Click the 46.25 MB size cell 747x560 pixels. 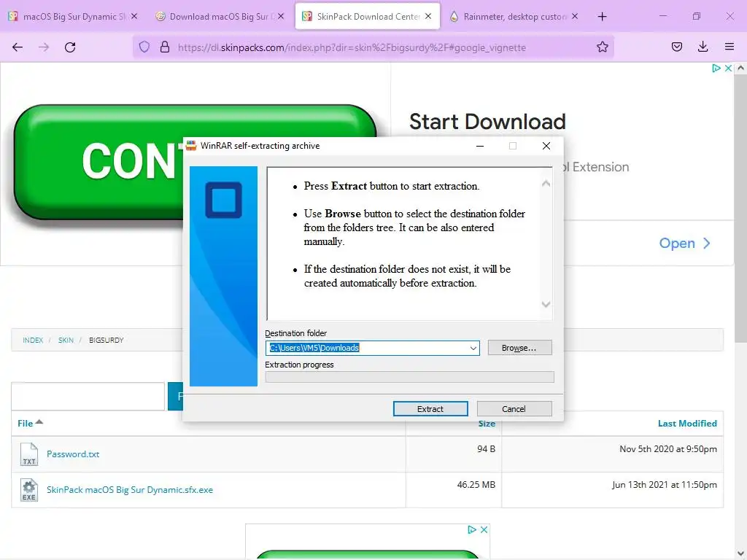[476, 485]
